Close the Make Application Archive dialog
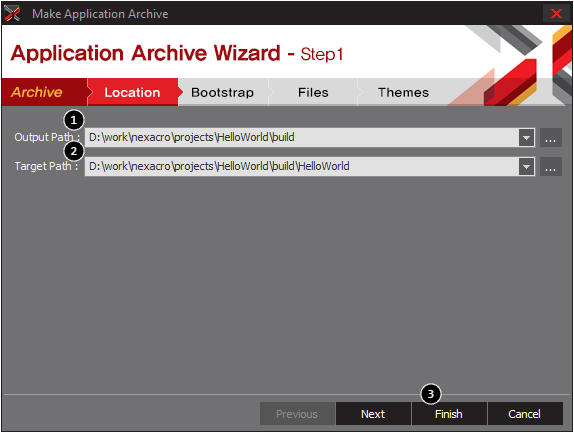Screen dimensions: 574x433 tap(556, 14)
